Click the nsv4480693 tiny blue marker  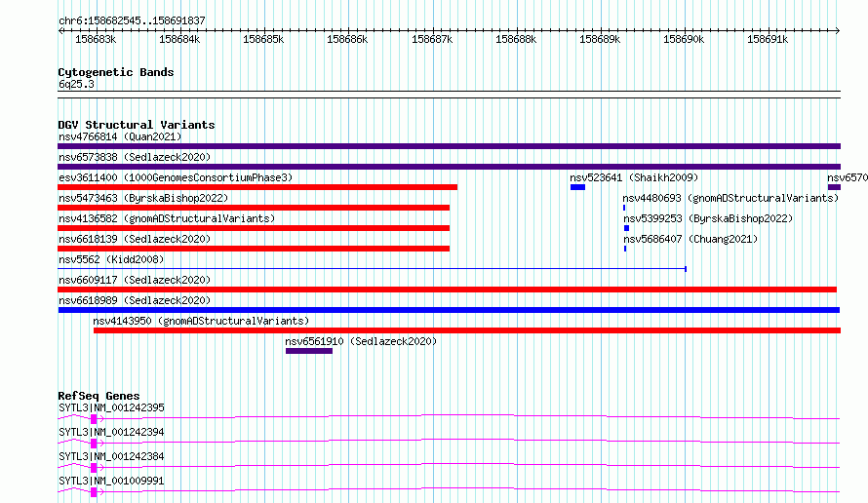[x=624, y=208]
